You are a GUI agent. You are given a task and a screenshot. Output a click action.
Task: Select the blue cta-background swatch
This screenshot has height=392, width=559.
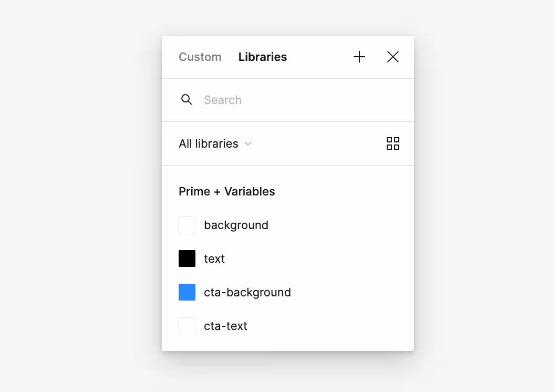pos(187,292)
